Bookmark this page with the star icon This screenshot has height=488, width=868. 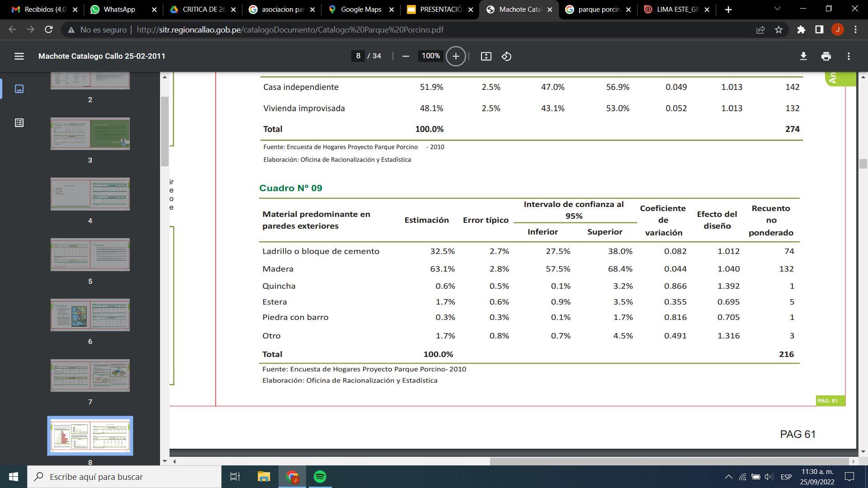(778, 29)
